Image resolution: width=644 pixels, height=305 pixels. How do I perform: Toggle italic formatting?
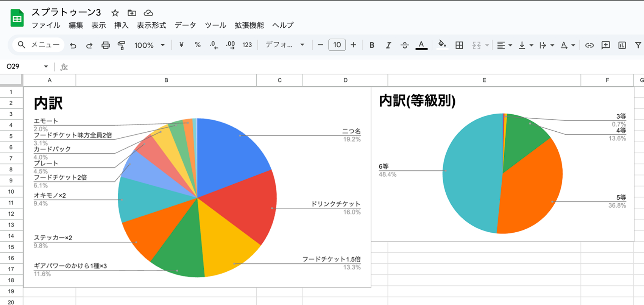[388, 45]
